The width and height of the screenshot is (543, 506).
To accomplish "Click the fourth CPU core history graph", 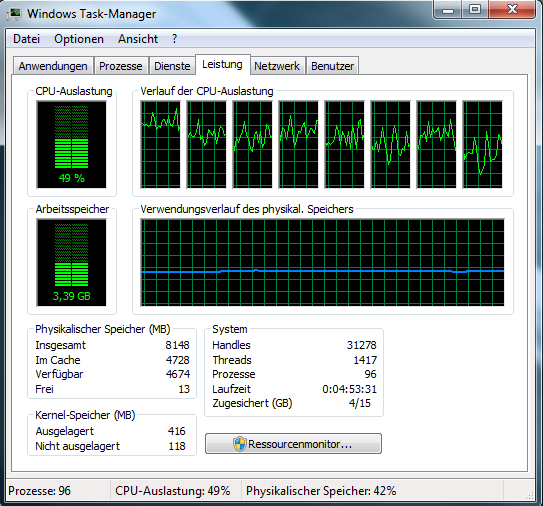I will [x=299, y=144].
